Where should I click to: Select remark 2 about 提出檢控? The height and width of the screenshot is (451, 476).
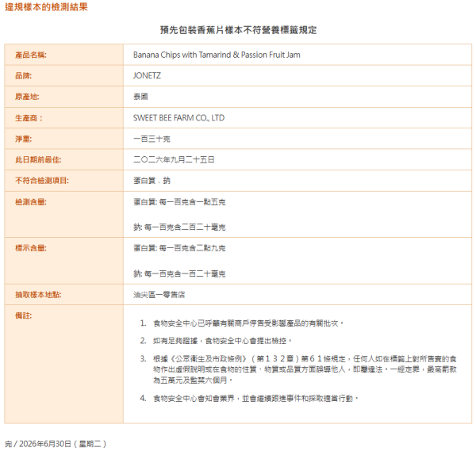point(222,341)
